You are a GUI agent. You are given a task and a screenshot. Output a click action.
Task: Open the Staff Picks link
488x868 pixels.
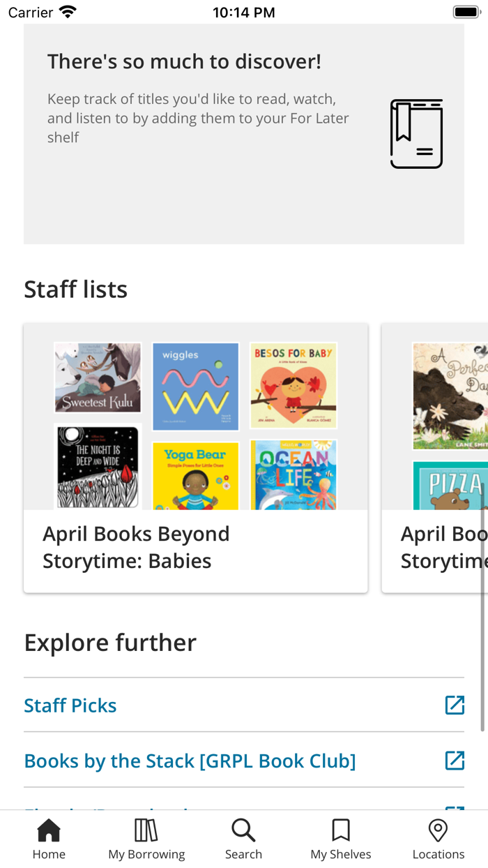[x=70, y=705]
